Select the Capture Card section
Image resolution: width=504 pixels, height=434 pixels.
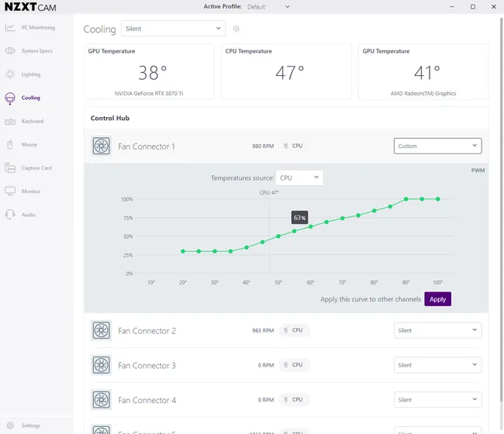click(36, 167)
